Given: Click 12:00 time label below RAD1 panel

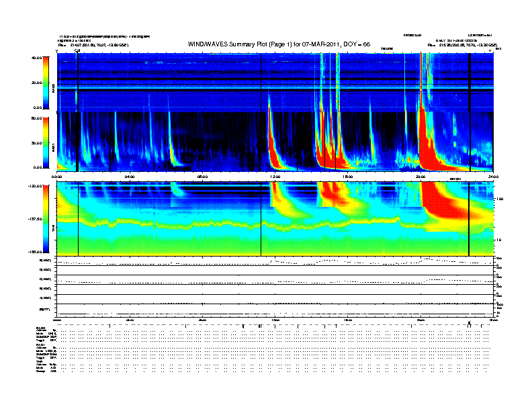Looking at the screenshot, I should pos(275,177).
